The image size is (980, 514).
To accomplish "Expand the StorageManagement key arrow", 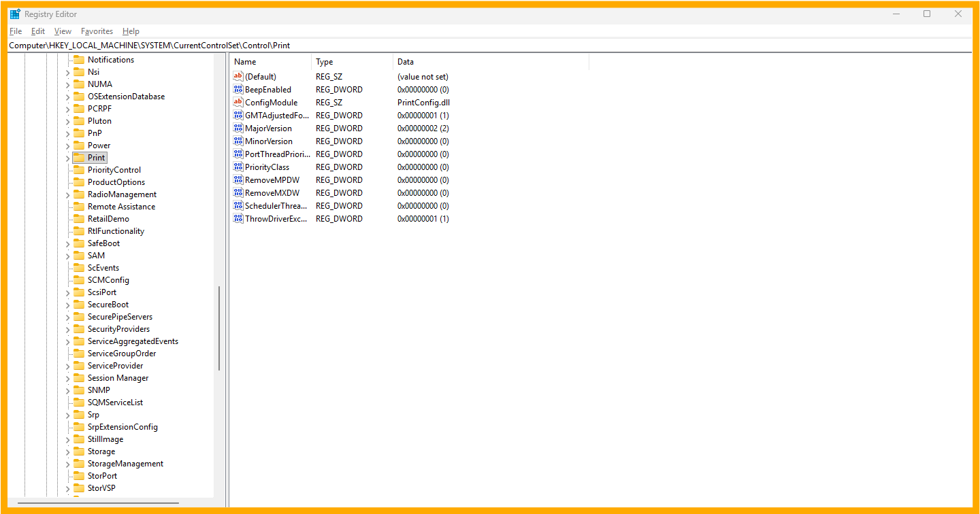I will pos(67,464).
